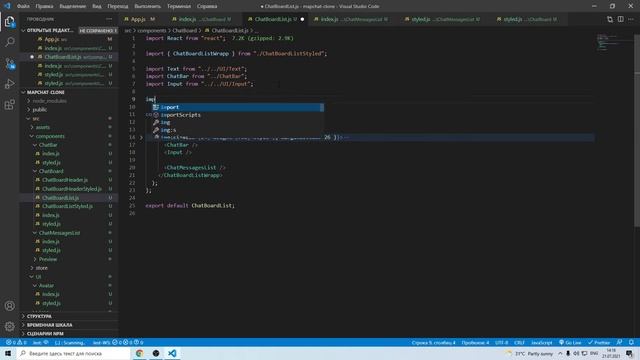Open the Extensions view
The width and height of the screenshot is (640, 360).
pos(9,105)
